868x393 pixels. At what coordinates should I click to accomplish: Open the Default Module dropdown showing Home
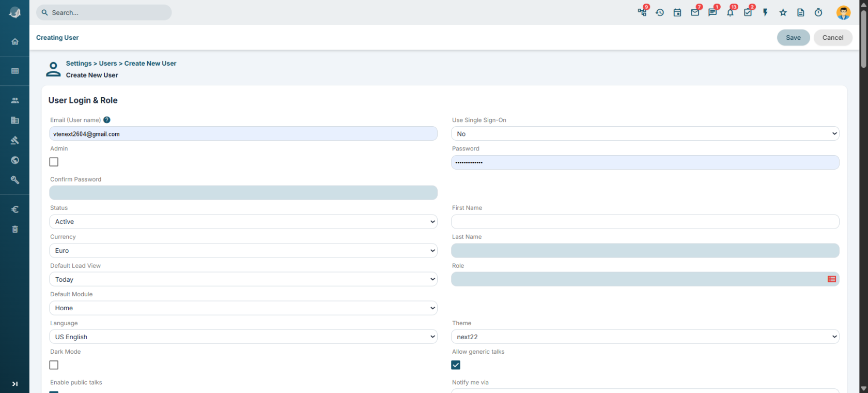coord(243,308)
